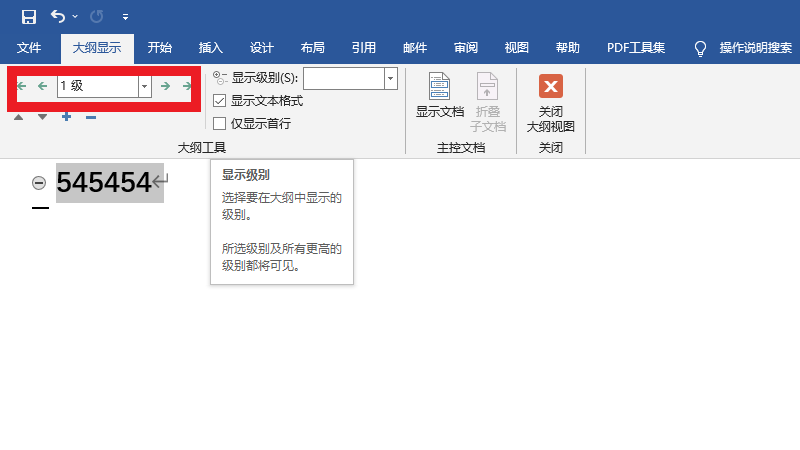Open the 插入 tab

coord(211,48)
